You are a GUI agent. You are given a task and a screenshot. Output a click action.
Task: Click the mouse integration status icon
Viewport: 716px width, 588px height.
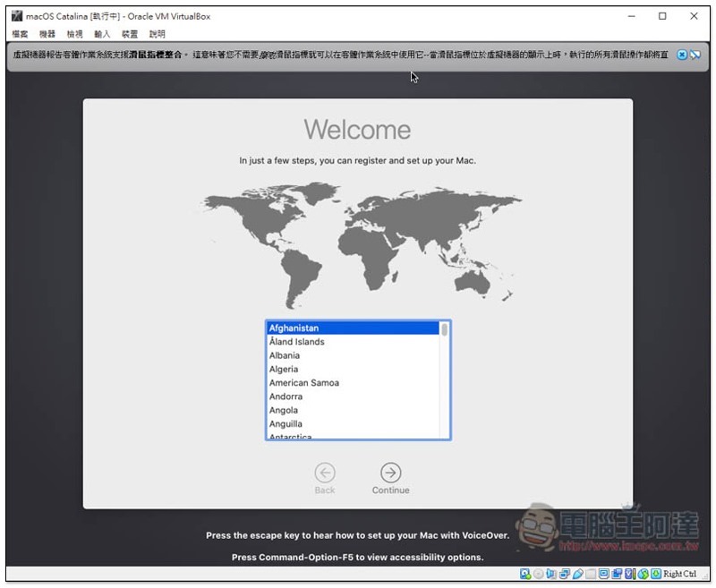coord(644,574)
